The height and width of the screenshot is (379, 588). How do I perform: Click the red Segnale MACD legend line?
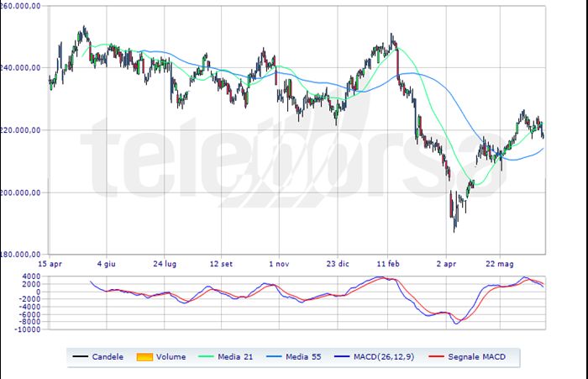[437, 356]
